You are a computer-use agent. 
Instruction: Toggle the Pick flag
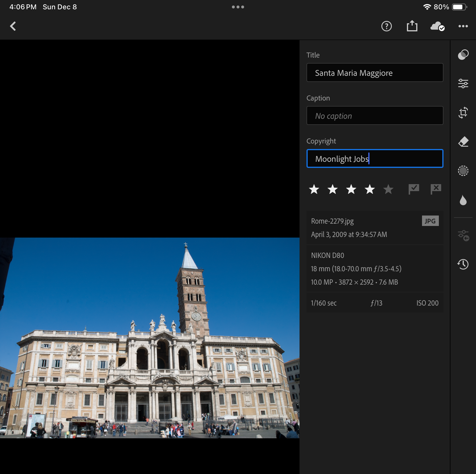(x=414, y=189)
